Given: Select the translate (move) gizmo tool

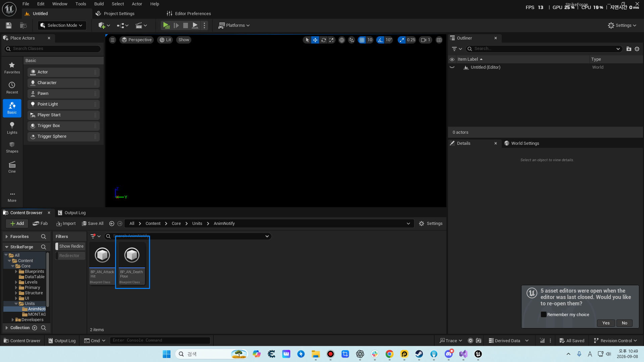Looking at the screenshot, I should point(315,40).
